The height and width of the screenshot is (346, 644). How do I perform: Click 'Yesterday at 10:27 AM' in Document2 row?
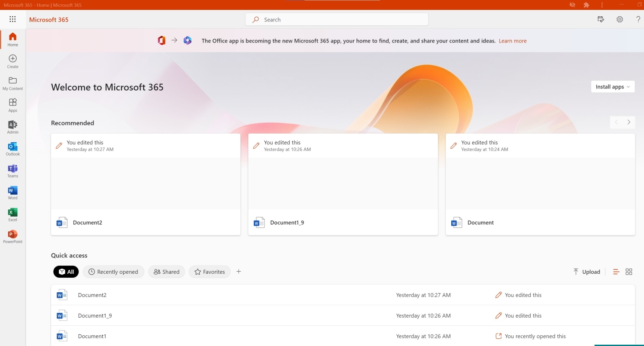pyautogui.click(x=423, y=295)
